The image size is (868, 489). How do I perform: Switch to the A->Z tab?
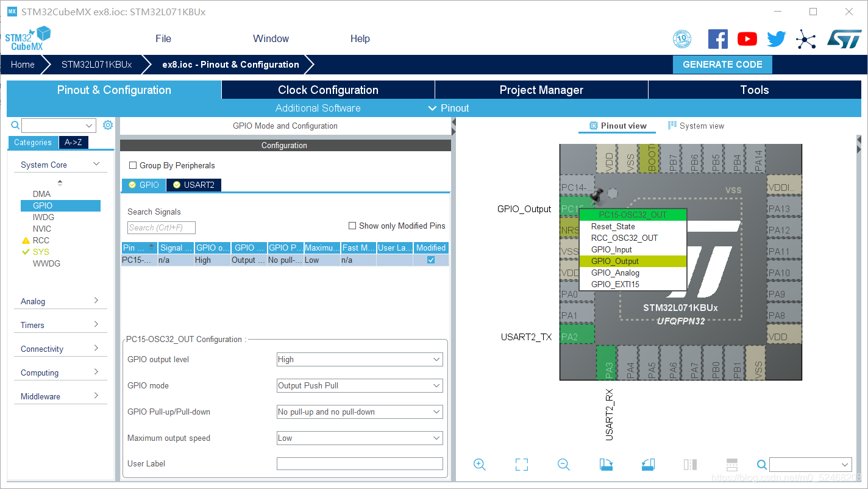pos(73,142)
